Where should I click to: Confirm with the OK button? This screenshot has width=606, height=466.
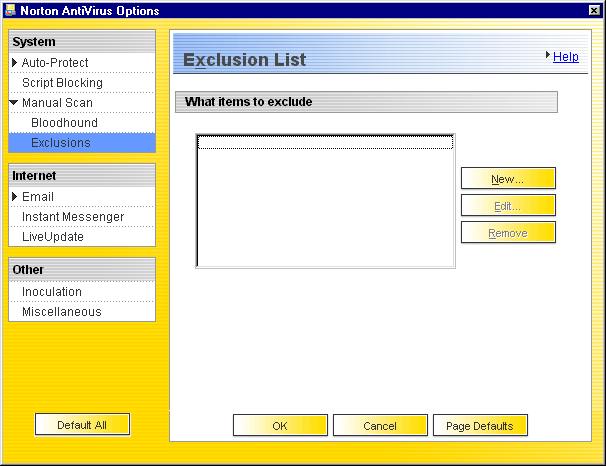click(x=280, y=426)
